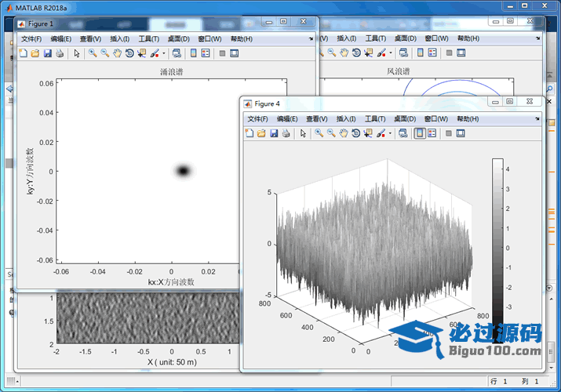Open 工具(T) menu in Figure 1

coord(148,38)
